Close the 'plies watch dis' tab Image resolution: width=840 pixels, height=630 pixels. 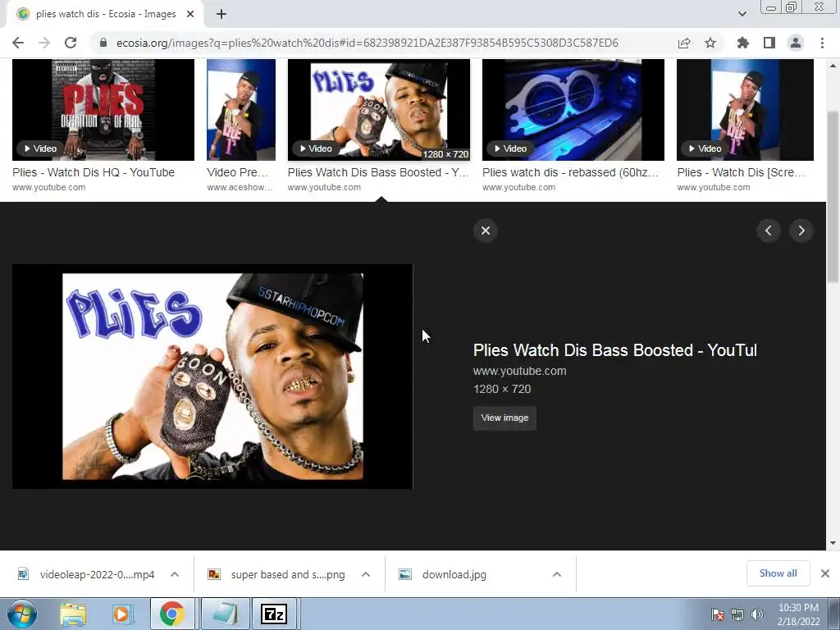point(190,15)
